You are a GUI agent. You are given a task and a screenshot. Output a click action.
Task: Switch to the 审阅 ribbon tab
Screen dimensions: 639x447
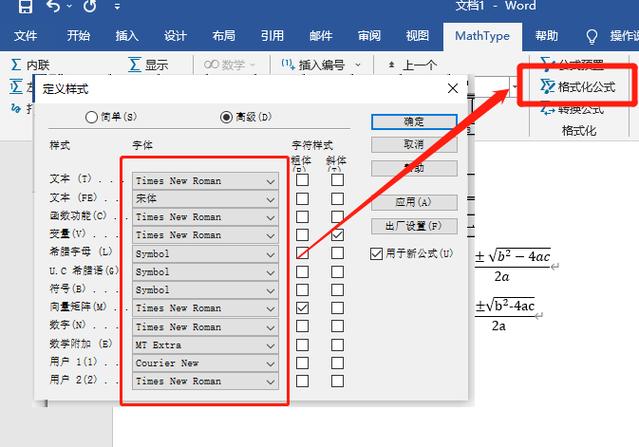point(369,36)
